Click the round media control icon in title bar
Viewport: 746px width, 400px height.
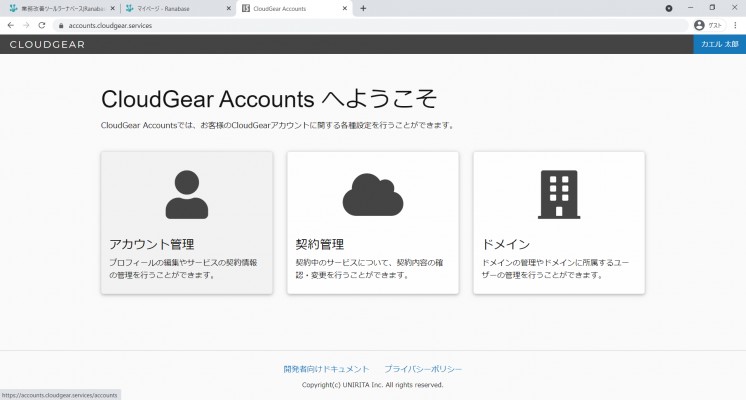[x=669, y=8]
